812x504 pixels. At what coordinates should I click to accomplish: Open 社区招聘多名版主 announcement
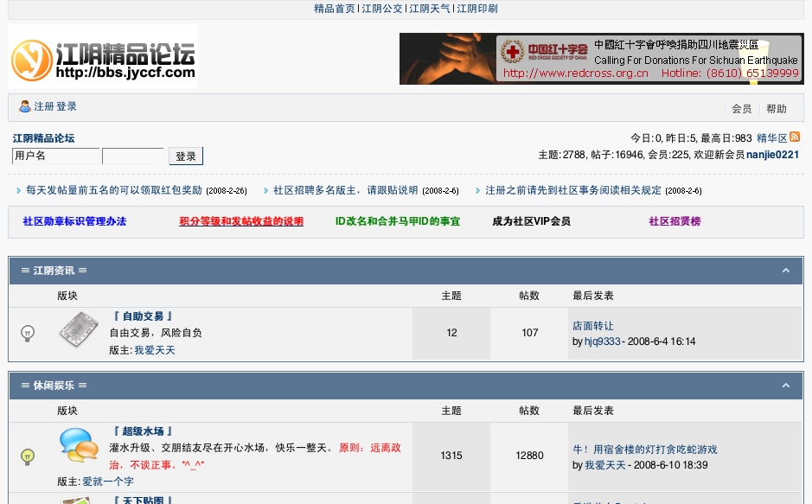pos(345,190)
